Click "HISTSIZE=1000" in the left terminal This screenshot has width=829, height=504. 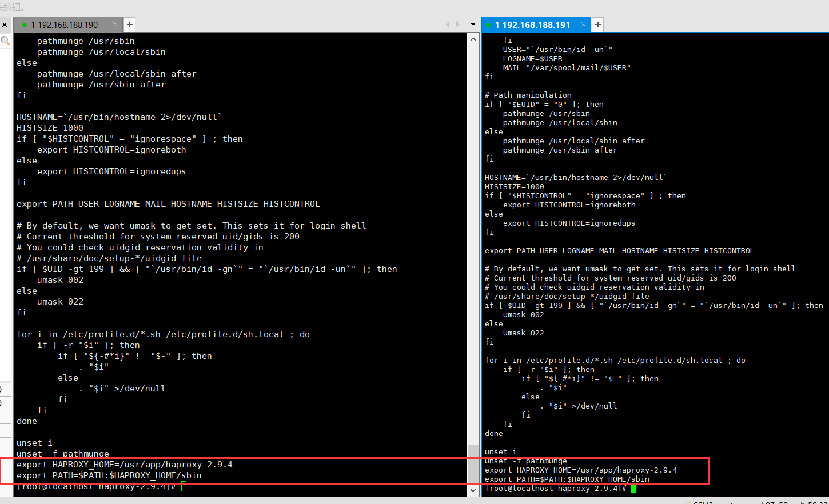tap(50, 128)
